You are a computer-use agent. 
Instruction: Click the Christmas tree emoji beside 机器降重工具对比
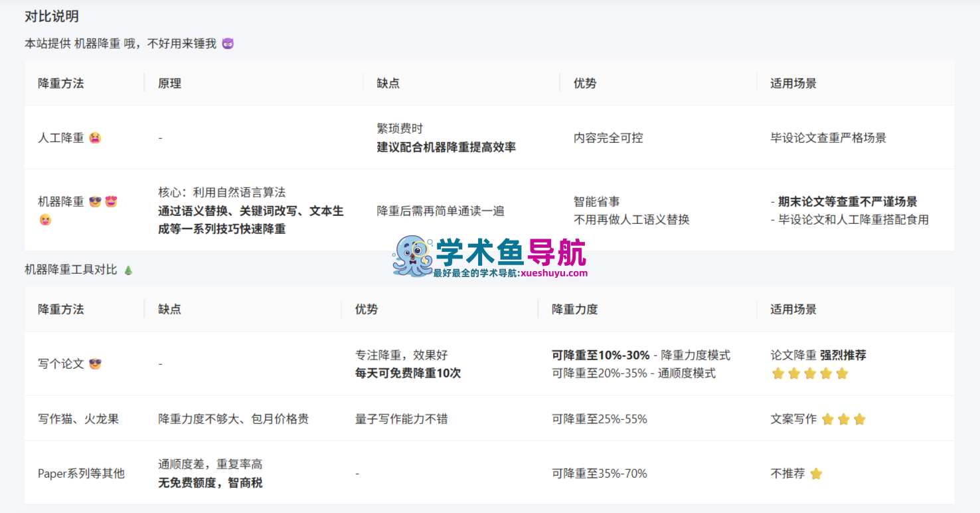(128, 270)
